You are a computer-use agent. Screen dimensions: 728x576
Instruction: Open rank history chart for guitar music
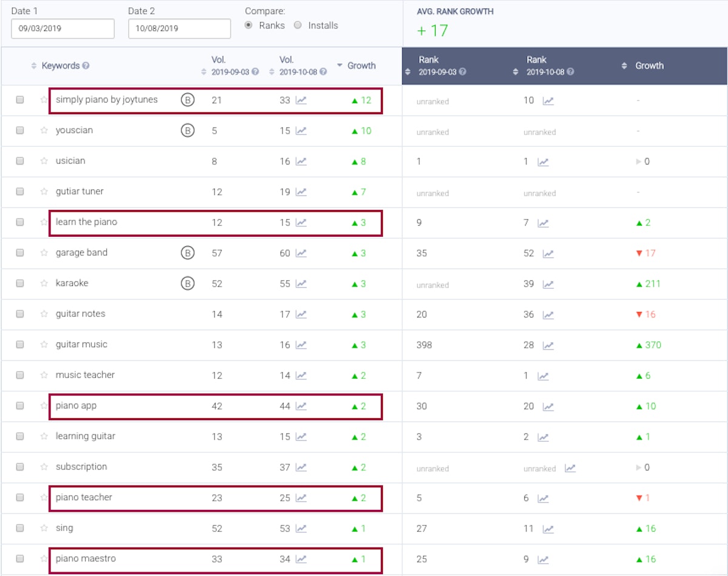point(548,345)
